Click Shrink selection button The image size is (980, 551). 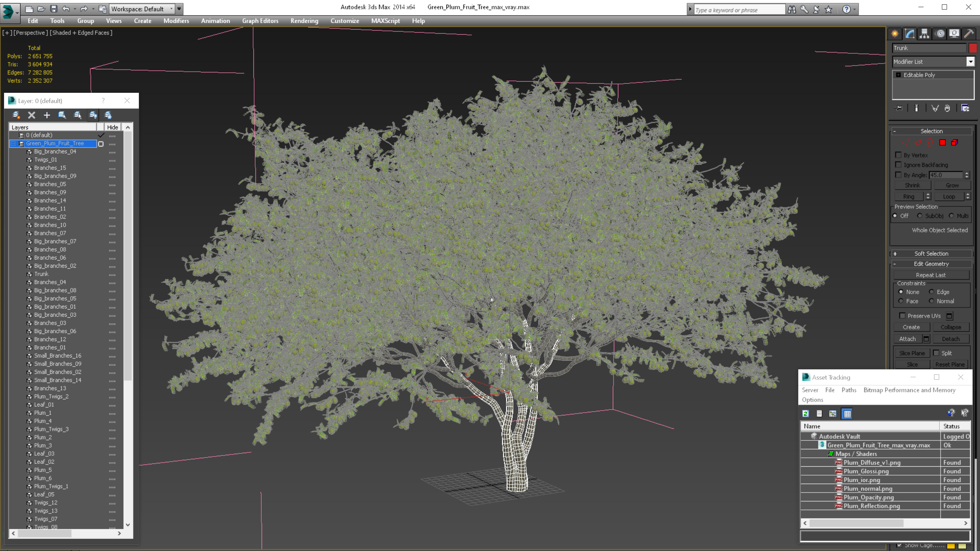pyautogui.click(x=912, y=185)
